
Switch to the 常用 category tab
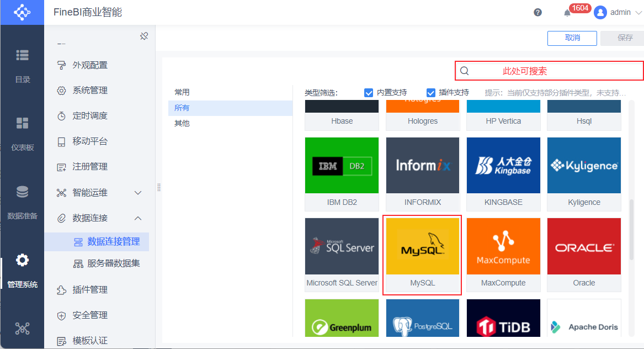(231, 92)
